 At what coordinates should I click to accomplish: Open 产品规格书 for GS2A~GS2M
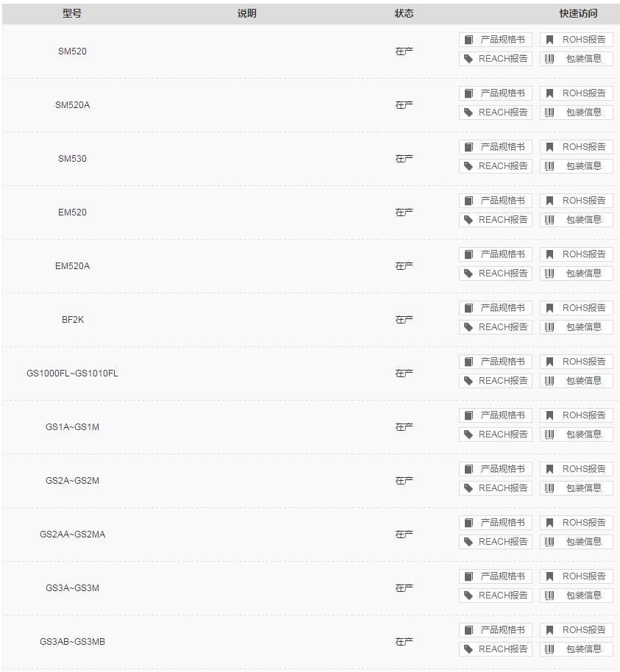[x=496, y=469]
